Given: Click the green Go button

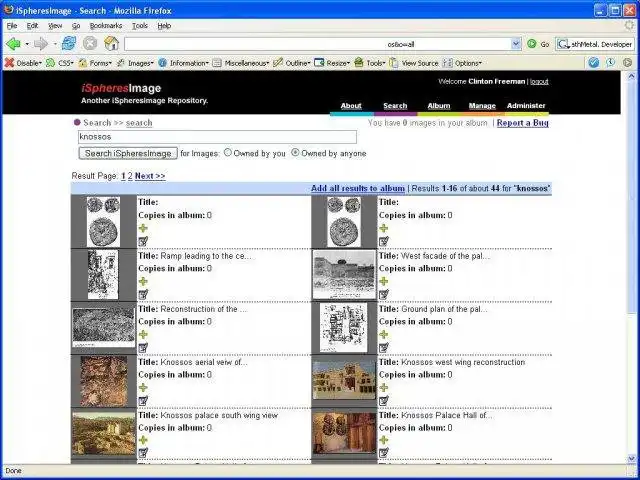Looking at the screenshot, I should tap(538, 44).
